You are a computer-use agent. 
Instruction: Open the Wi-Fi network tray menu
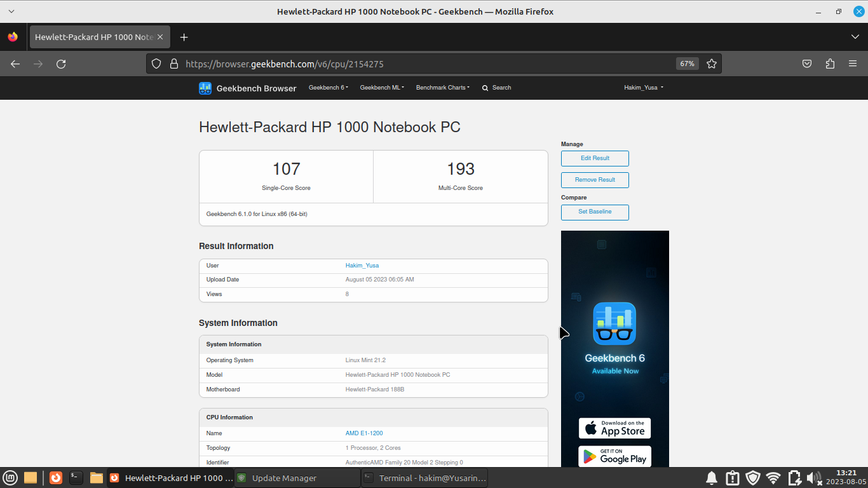pos(773,478)
